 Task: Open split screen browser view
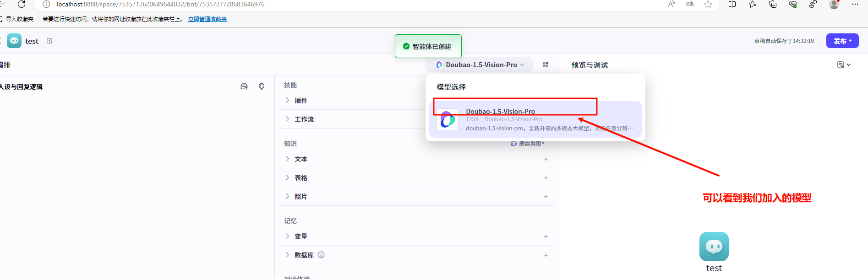click(732, 4)
